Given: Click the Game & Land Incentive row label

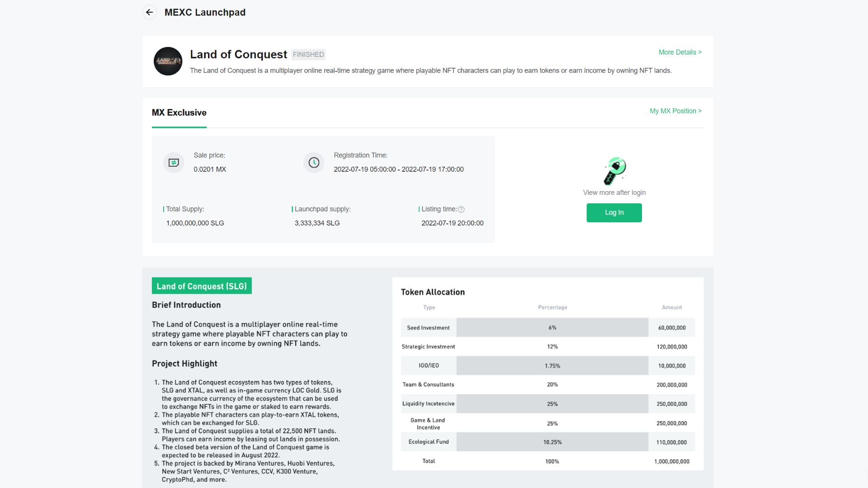Looking at the screenshot, I should [x=428, y=424].
